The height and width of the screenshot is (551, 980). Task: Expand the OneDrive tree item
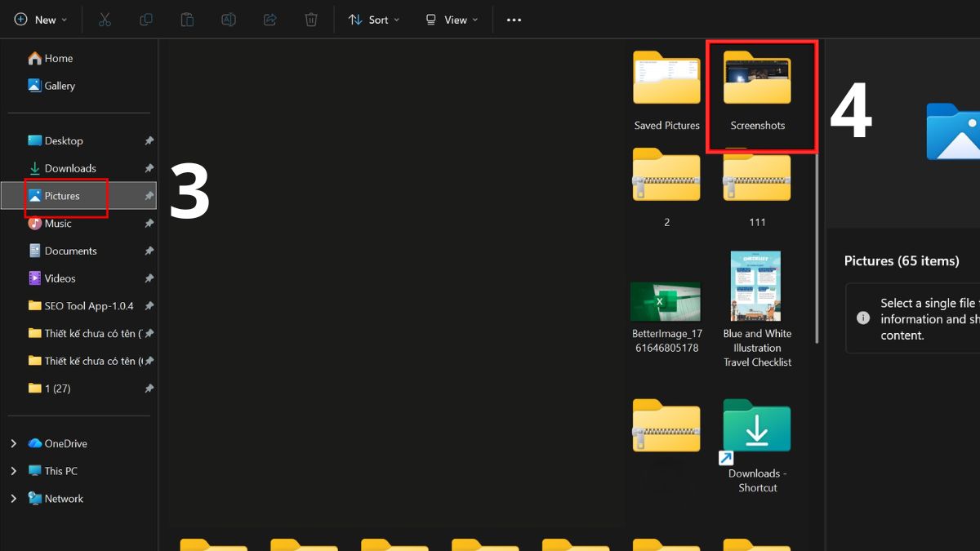click(12, 442)
